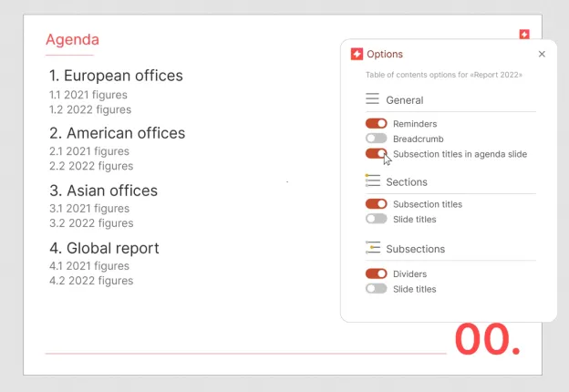569x392 pixels.
Task: Click the Sections heading icon
Action: point(373,181)
